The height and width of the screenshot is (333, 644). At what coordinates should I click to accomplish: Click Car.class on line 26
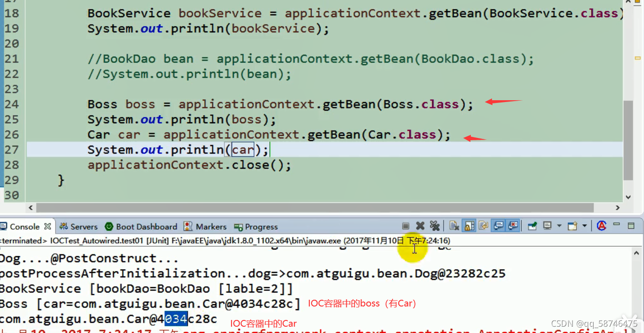tap(402, 135)
